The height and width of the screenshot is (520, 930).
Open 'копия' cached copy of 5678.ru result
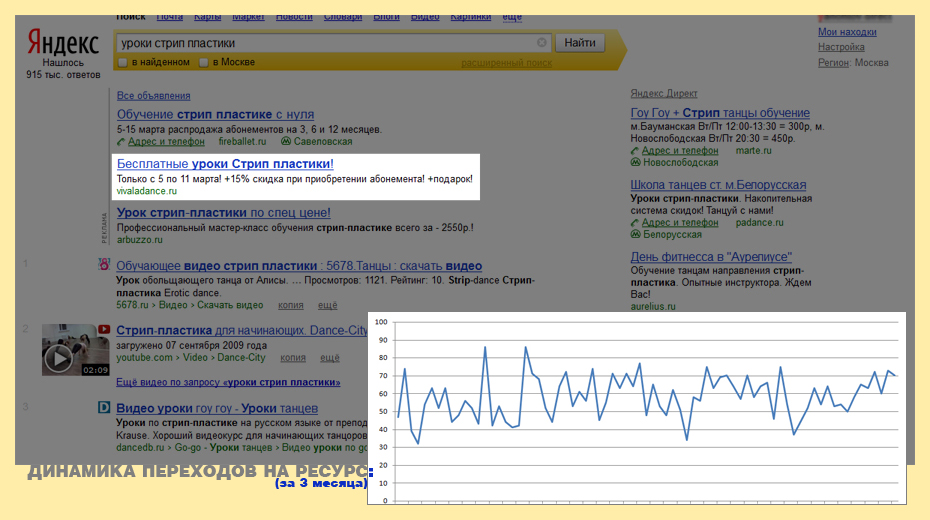point(291,305)
